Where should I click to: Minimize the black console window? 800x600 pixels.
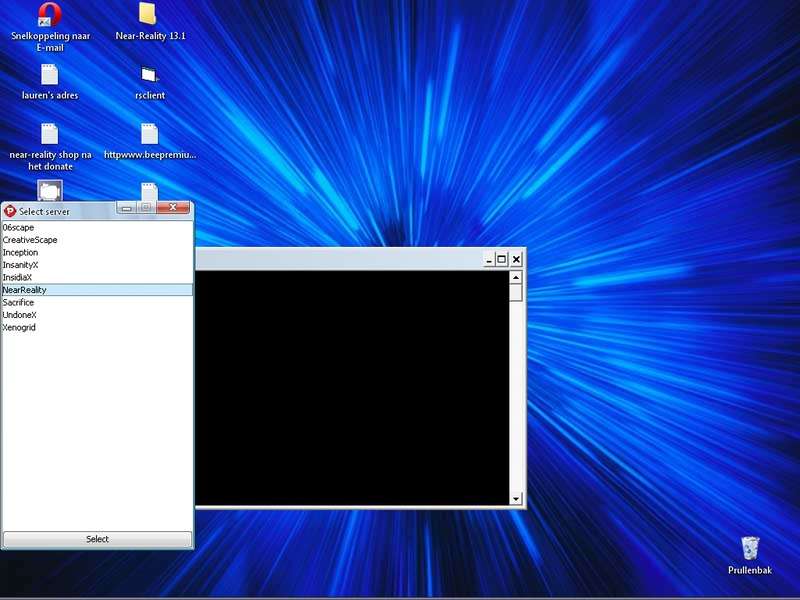(488, 260)
